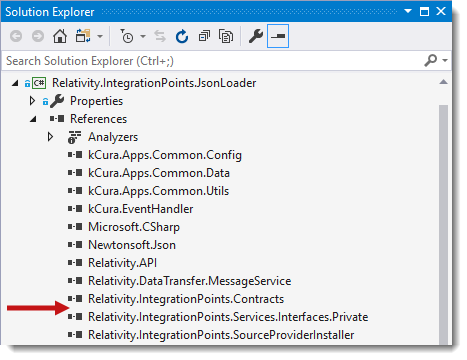Click the Relativity.DataTransfer.MessageService reference icon
467x360 pixels.
pos(75,281)
